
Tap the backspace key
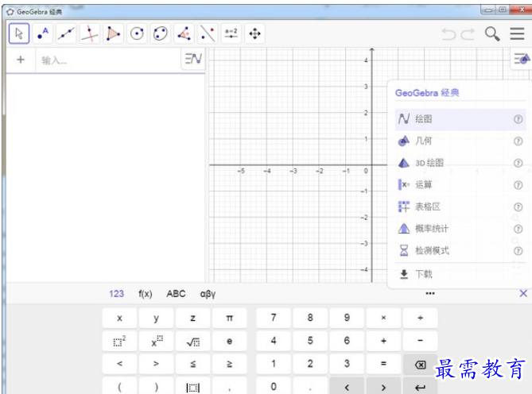[420, 365]
